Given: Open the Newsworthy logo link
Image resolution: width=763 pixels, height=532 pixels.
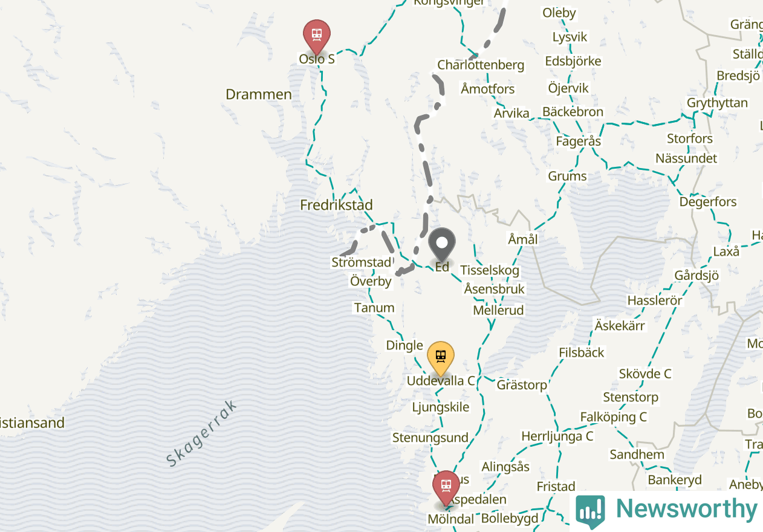Looking at the screenshot, I should pos(666,511).
